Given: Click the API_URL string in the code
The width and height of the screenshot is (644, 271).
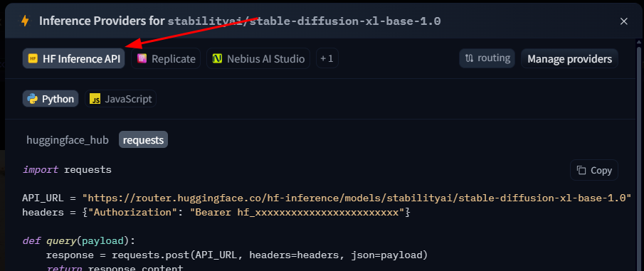Looking at the screenshot, I should pos(357,198).
